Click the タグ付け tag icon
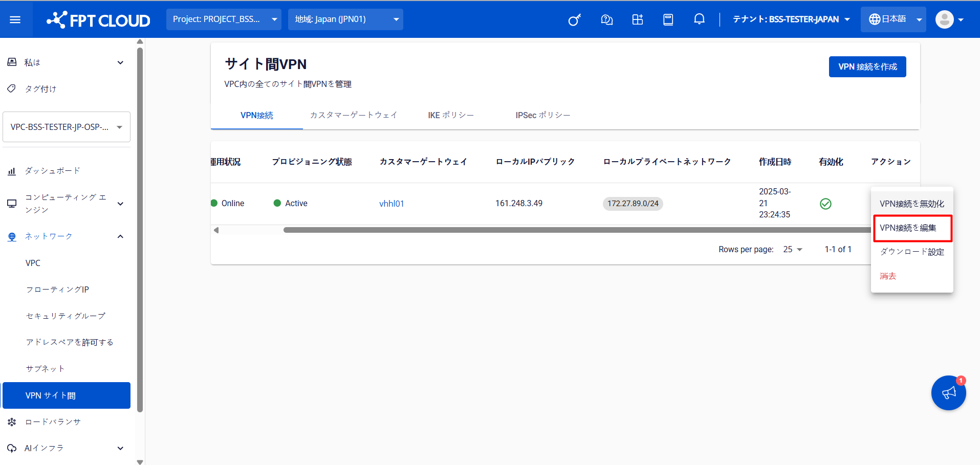 click(12, 88)
